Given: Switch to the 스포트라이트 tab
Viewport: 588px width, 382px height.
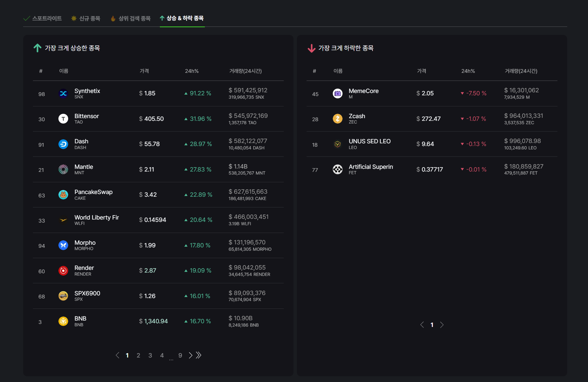Looking at the screenshot, I should 43,18.
